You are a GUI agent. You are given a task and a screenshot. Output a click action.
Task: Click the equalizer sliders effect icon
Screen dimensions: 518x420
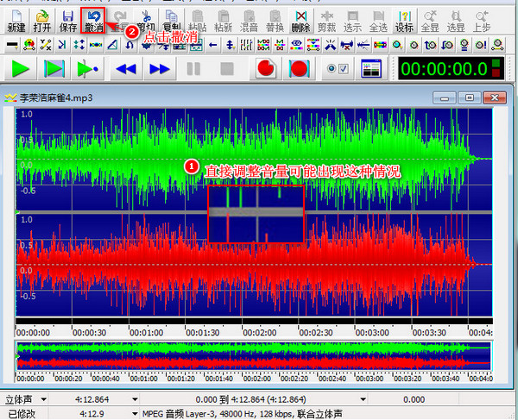[246, 45]
